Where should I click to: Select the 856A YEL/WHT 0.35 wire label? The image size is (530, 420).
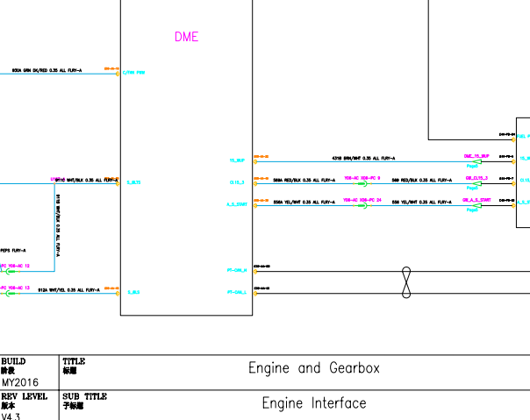tap(304, 202)
